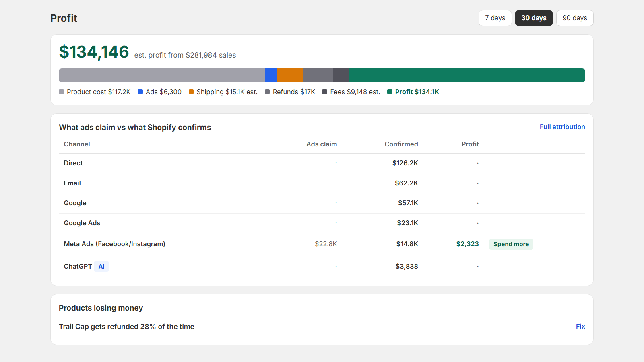This screenshot has width=644, height=362.
Task: Click the $3,838 ChatGPT confirmed value
Action: [407, 267]
